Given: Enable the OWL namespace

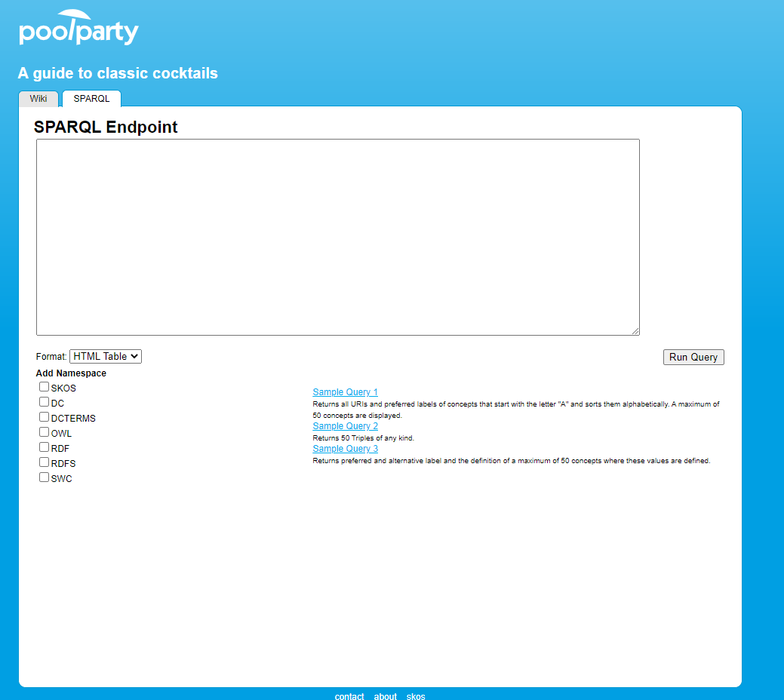Looking at the screenshot, I should coord(44,431).
